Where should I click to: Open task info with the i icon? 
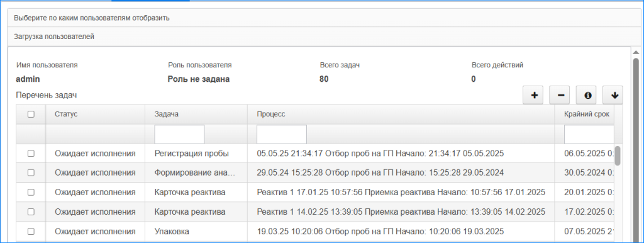click(588, 96)
